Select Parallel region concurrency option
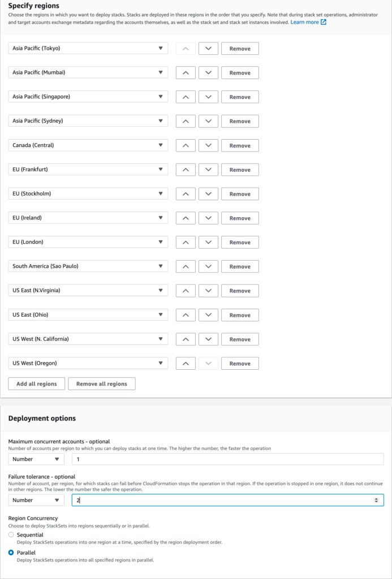Image resolution: width=392 pixels, height=579 pixels. pos(11,553)
